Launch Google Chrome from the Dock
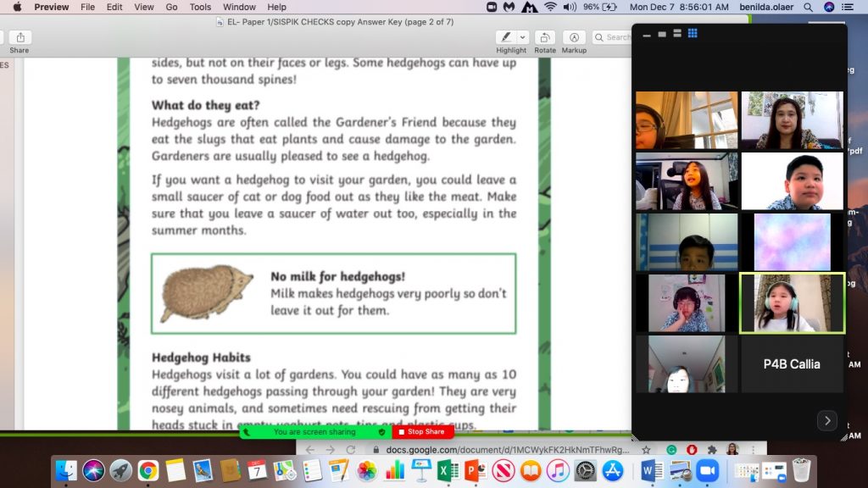Screen dimensions: 868x488 pyautogui.click(x=148, y=470)
